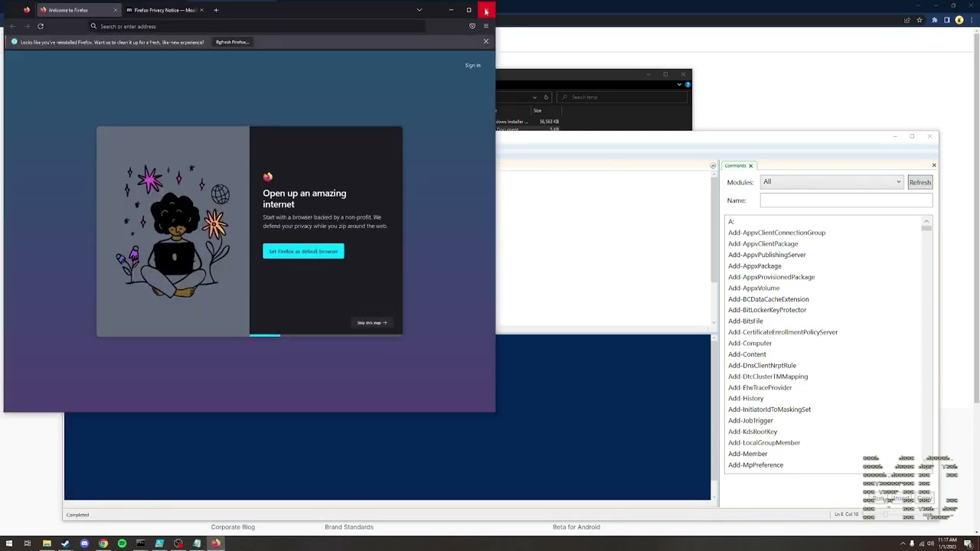Open the Windows Start menu
Viewport: 980px width, 551px height.
9,543
